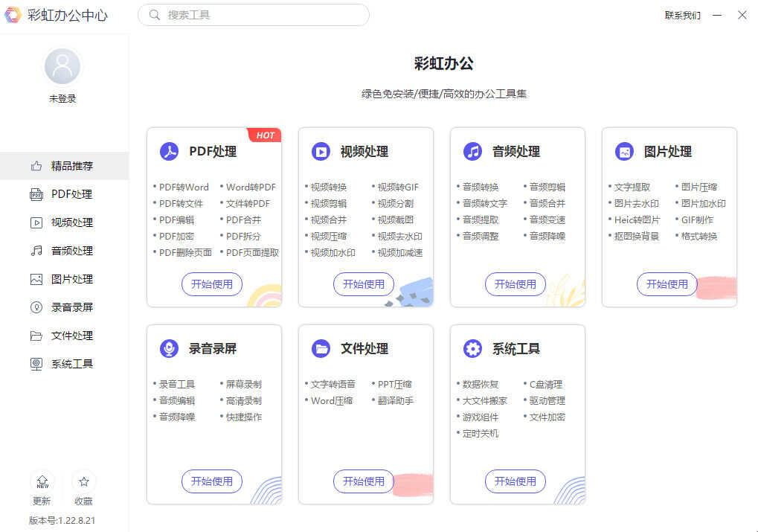Viewport: 758px width, 532px height.
Task: Click the sidebar system tools icon
Action: click(x=36, y=364)
